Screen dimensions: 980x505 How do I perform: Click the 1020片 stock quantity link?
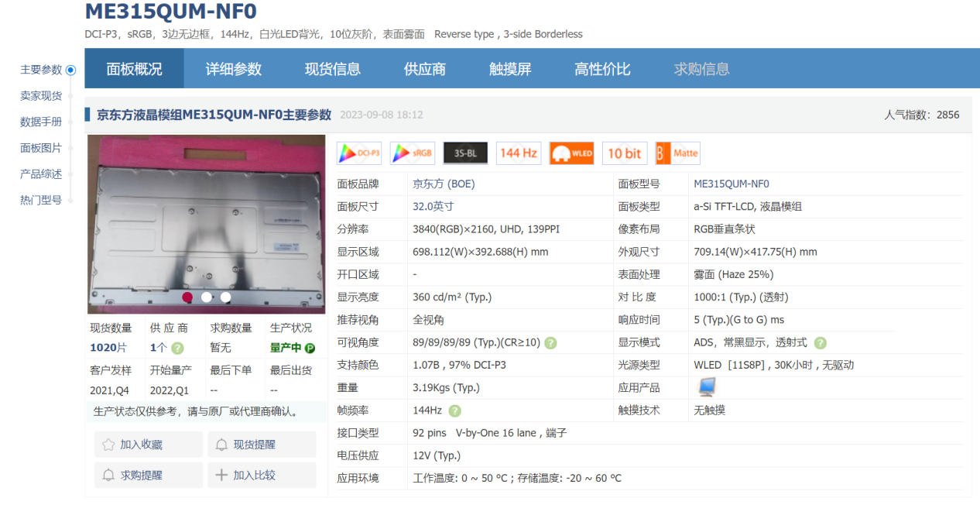coord(108,349)
